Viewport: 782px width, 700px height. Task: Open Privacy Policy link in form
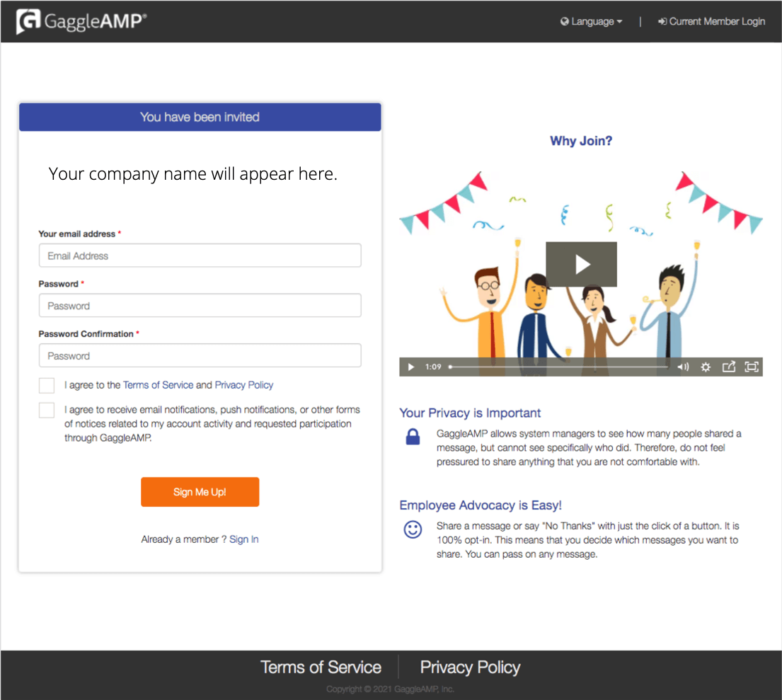pyautogui.click(x=244, y=385)
